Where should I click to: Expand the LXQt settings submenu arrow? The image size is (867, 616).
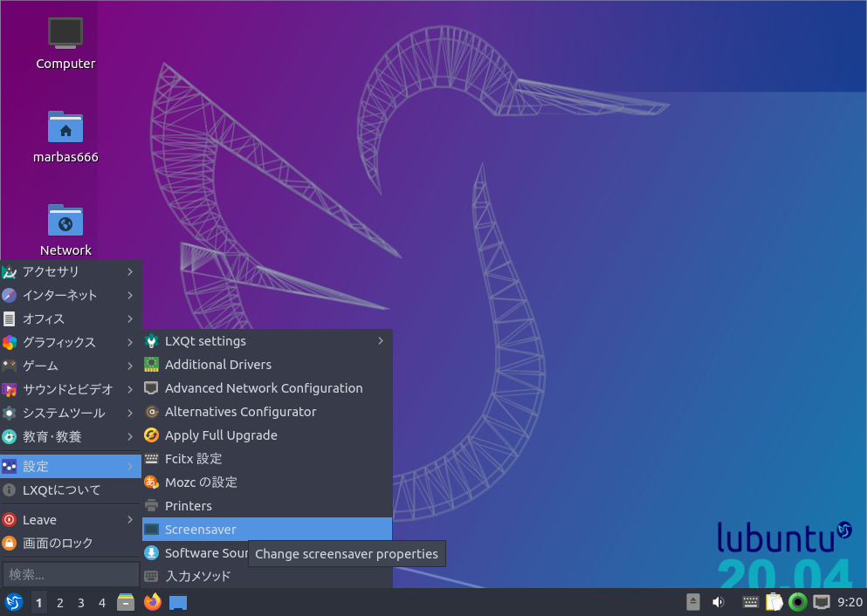(x=381, y=341)
